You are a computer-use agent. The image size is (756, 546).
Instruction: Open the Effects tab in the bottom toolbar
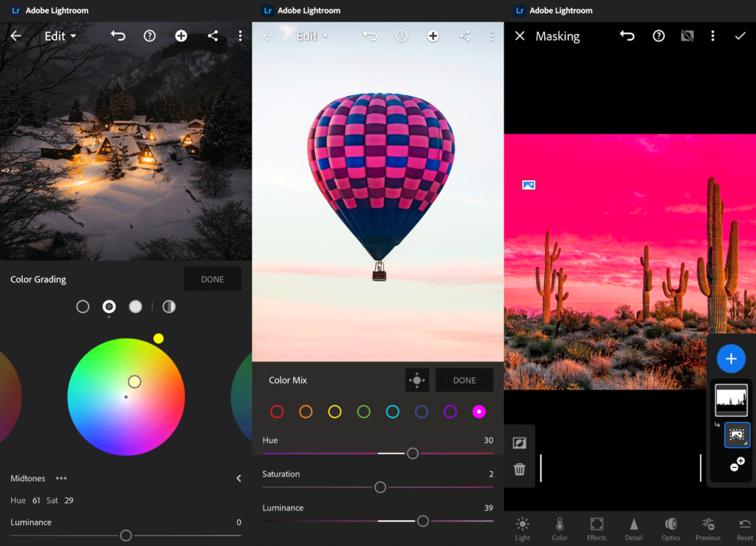tap(597, 529)
